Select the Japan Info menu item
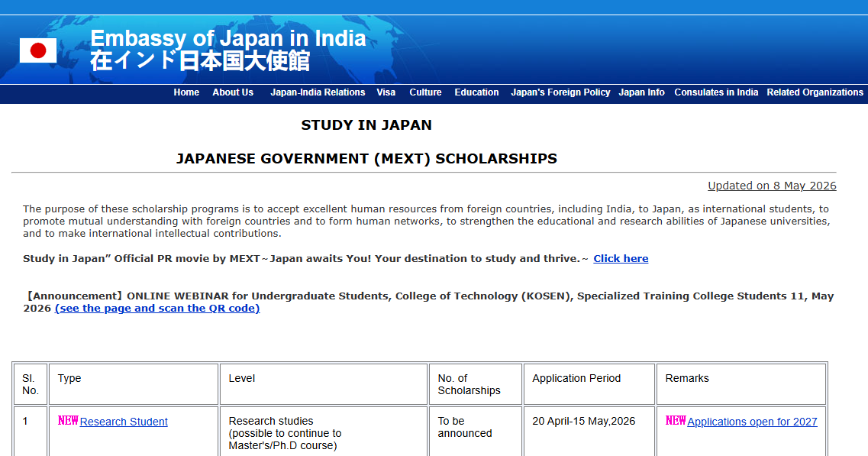Image resolution: width=868 pixels, height=456 pixels. pyautogui.click(x=641, y=92)
